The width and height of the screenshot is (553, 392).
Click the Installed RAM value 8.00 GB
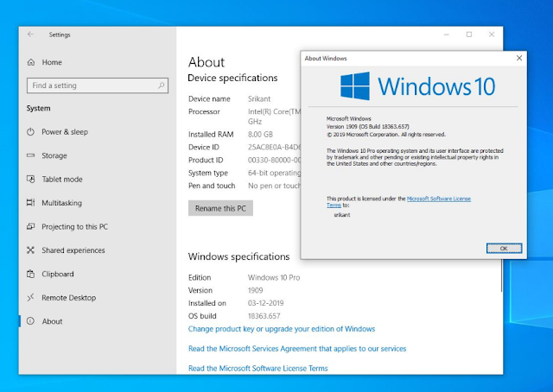260,135
